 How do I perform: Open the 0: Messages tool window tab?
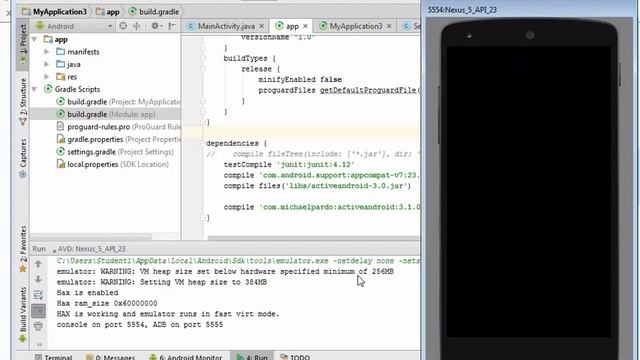111,357
